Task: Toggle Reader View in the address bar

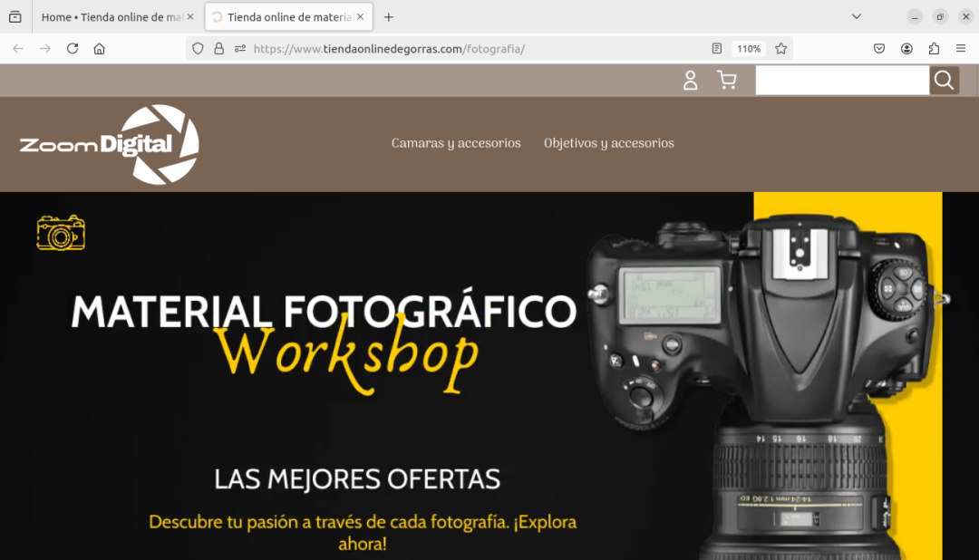Action: pos(715,48)
